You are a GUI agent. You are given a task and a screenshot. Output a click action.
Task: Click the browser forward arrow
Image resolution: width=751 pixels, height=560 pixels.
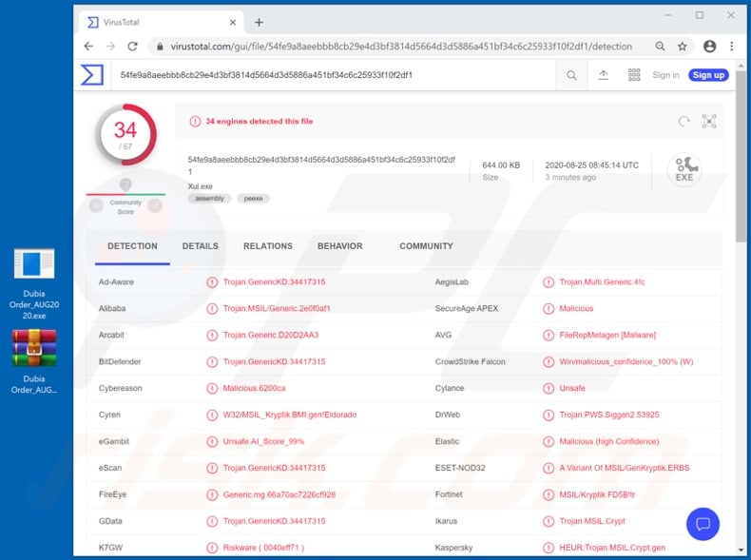pyautogui.click(x=110, y=47)
